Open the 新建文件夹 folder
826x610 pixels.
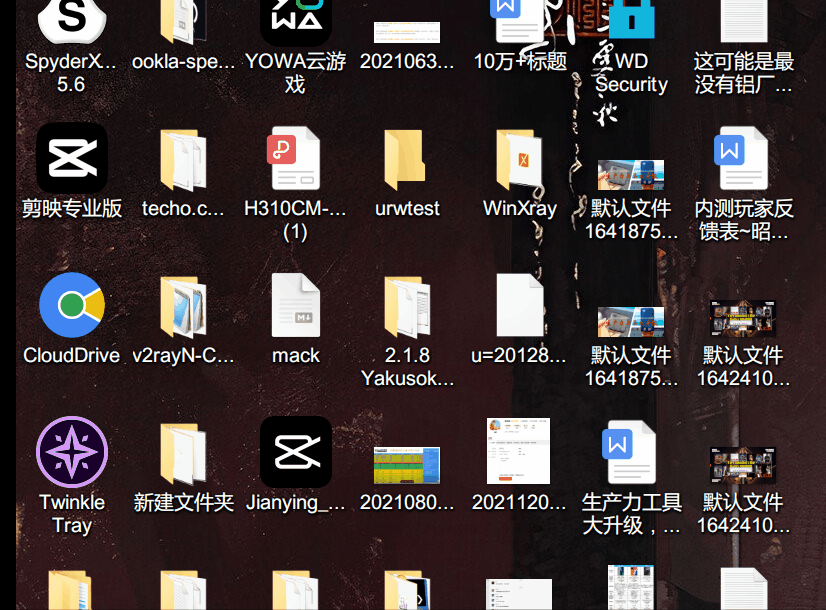[x=183, y=454]
